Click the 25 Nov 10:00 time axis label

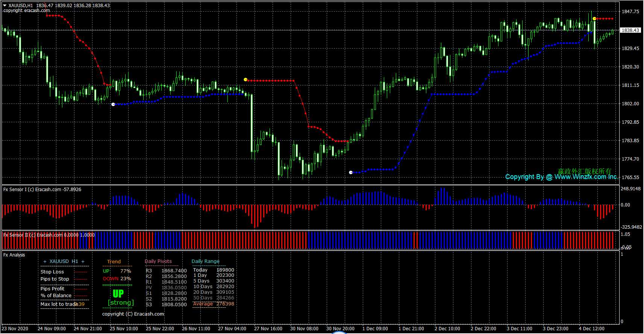tap(124, 328)
